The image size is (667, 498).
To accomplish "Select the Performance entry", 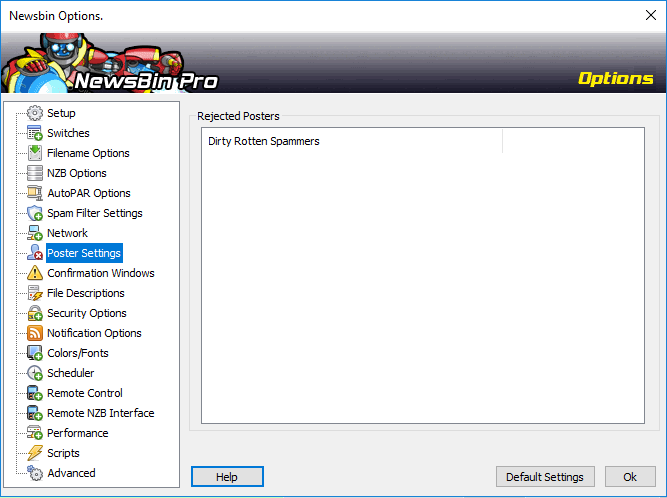I will (x=77, y=433).
